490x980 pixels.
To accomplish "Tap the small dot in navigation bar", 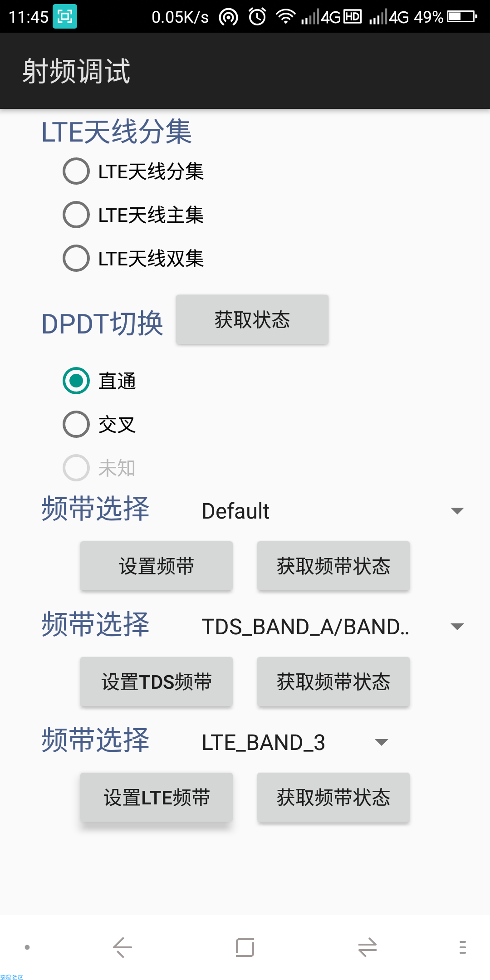I will (x=27, y=947).
